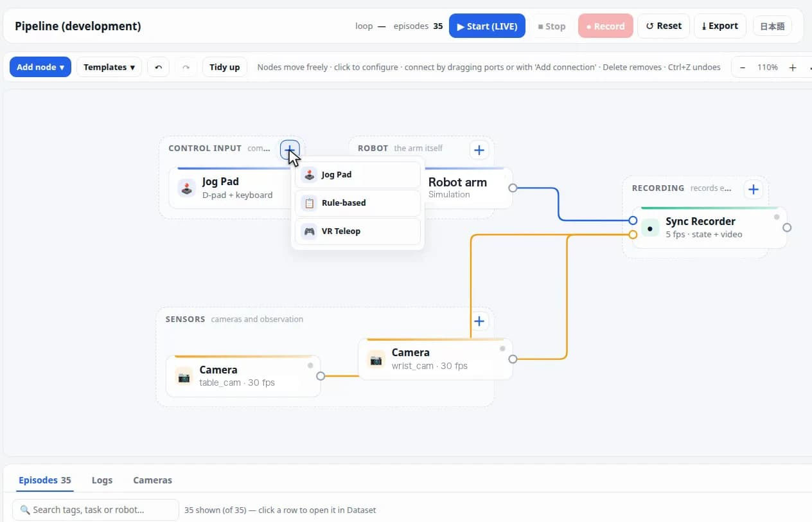This screenshot has width=812, height=522.
Task: Click the Sync Recorder blue input port
Action: (633, 221)
